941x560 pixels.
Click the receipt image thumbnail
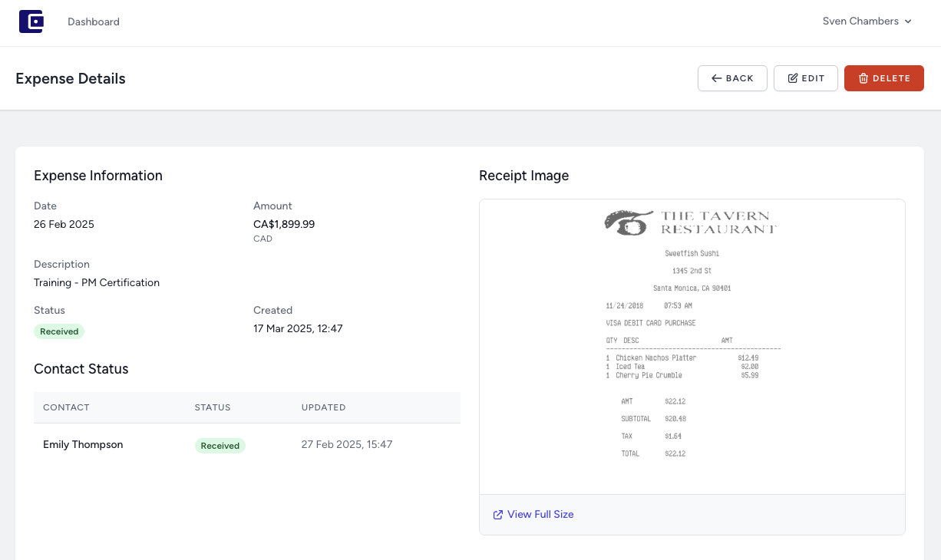coord(692,345)
